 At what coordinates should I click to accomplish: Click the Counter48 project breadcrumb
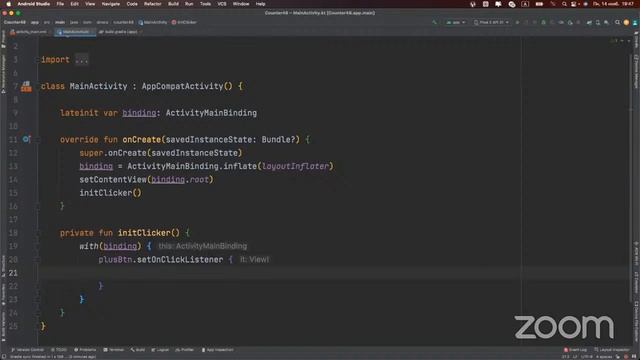pos(15,22)
